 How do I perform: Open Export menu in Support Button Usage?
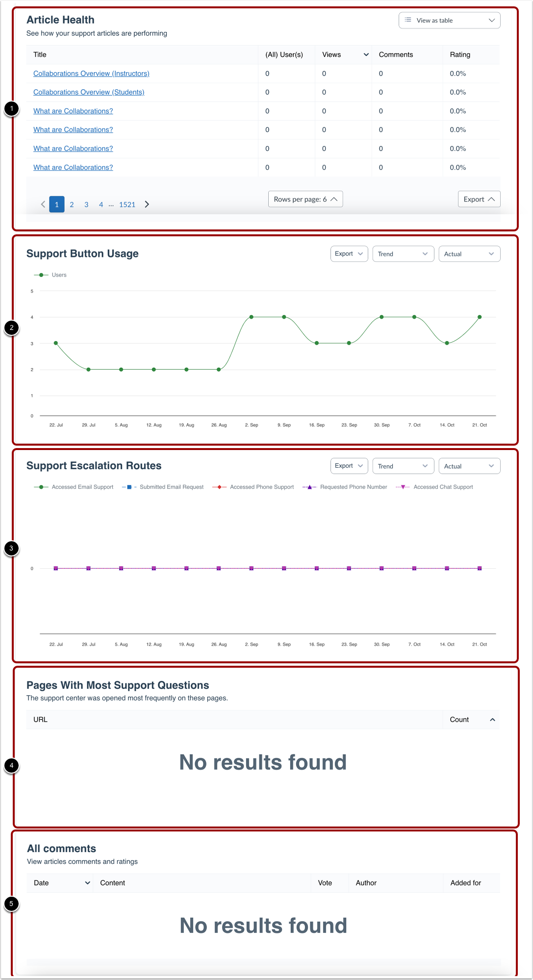pyautogui.click(x=349, y=254)
